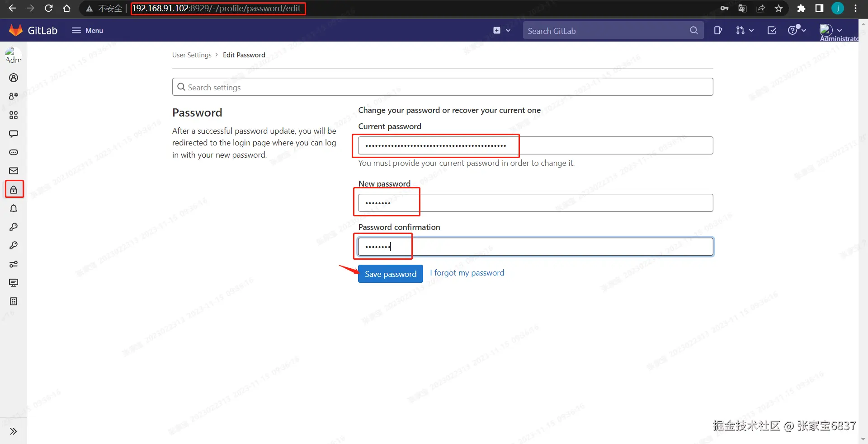Focus the New password field

(536, 203)
